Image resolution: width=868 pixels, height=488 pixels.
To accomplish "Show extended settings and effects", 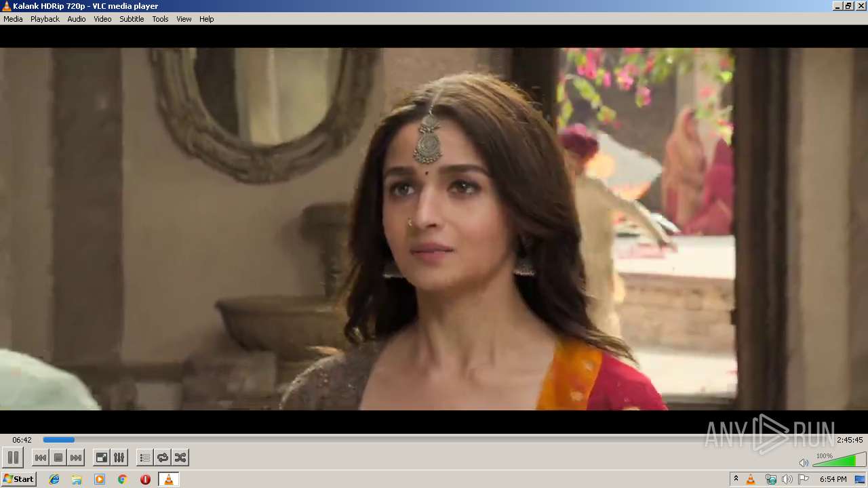I will pyautogui.click(x=119, y=457).
